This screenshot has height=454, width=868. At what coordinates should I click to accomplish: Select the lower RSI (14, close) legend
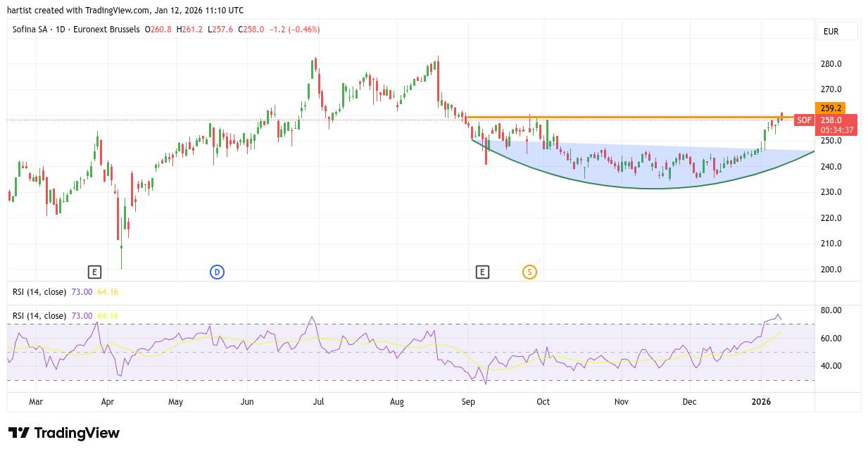[39, 316]
